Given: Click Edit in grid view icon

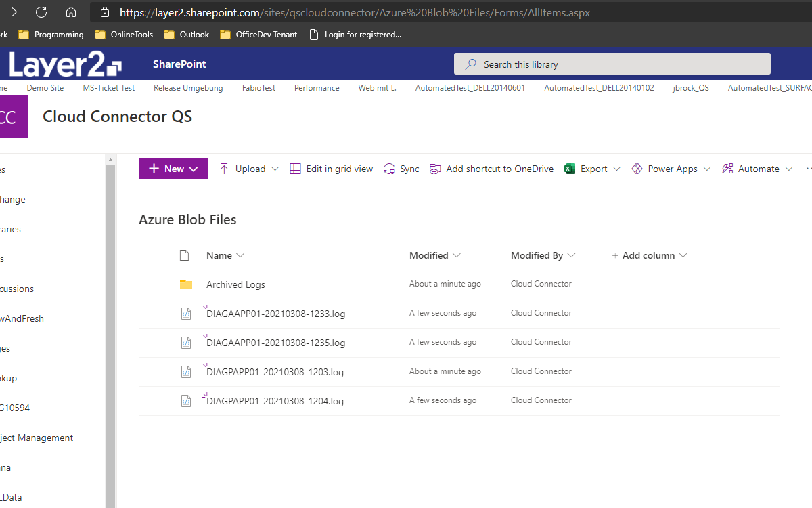Looking at the screenshot, I should pos(295,169).
